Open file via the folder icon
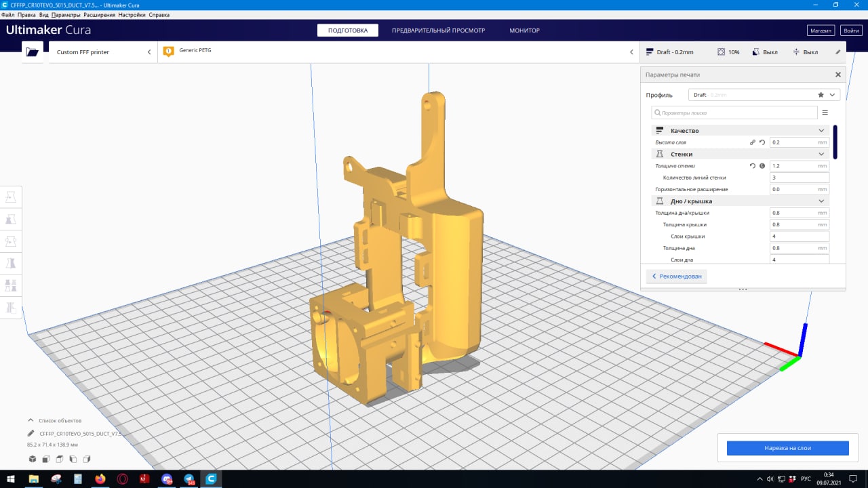Screen dimensions: 868x488 pos(32,52)
